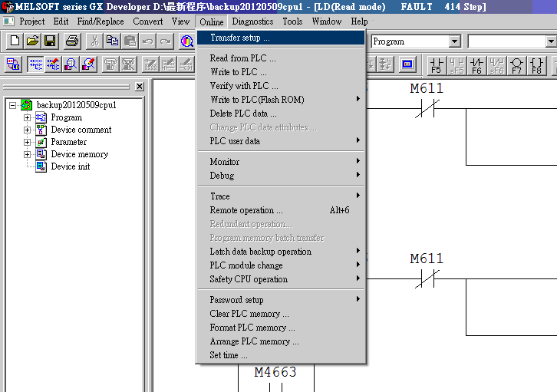Screen dimensions: 557x392
Task: Click the Copy icon in toolbar
Action: [112, 41]
